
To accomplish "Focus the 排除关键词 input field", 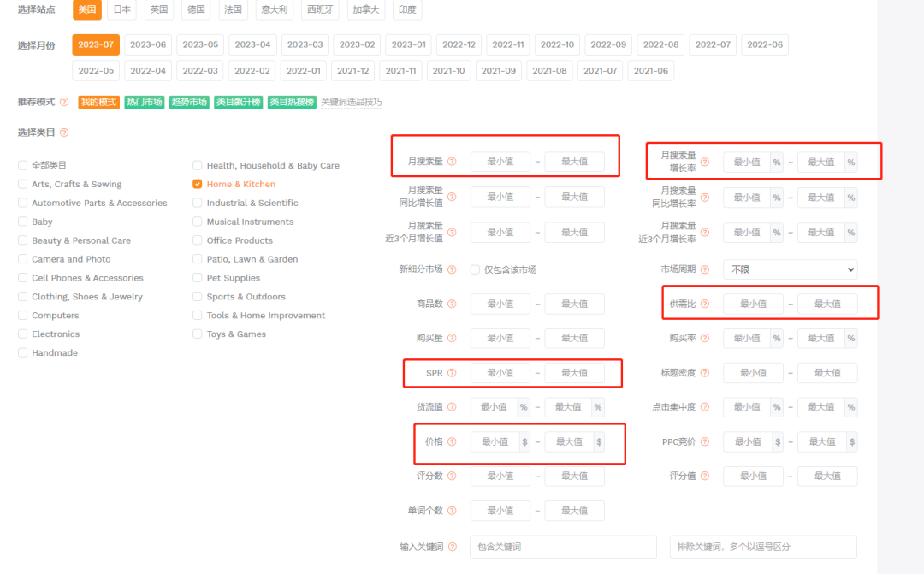I will (763, 547).
